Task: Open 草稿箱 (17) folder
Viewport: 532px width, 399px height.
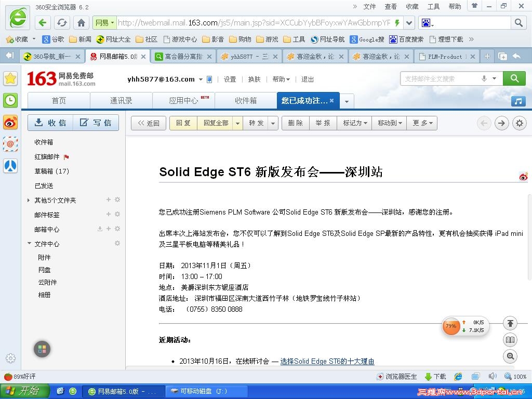Action: pos(51,171)
